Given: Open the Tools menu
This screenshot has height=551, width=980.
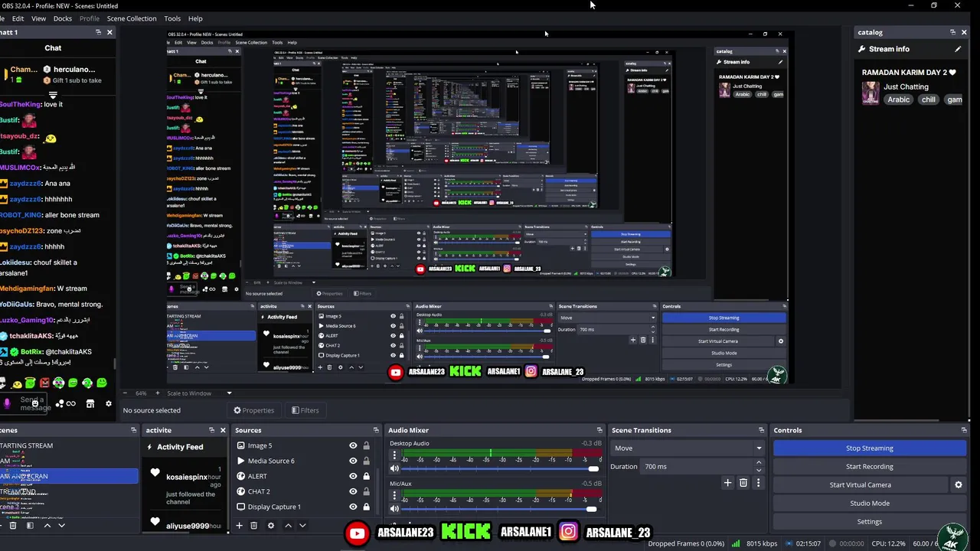Looking at the screenshot, I should tap(172, 18).
